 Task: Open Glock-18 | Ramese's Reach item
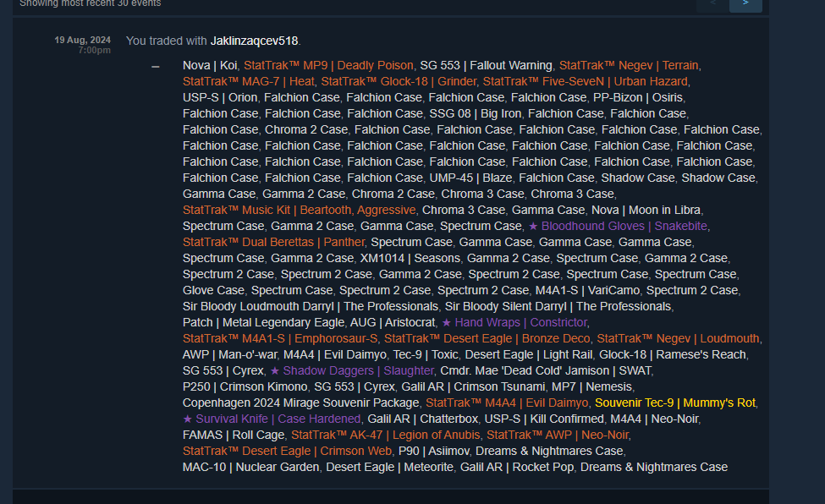coord(674,354)
